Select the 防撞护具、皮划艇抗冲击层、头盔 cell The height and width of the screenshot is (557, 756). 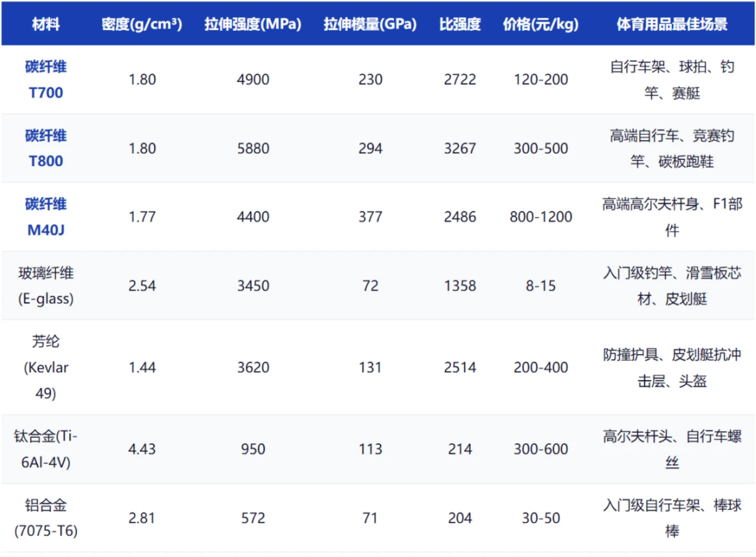pyautogui.click(x=672, y=367)
